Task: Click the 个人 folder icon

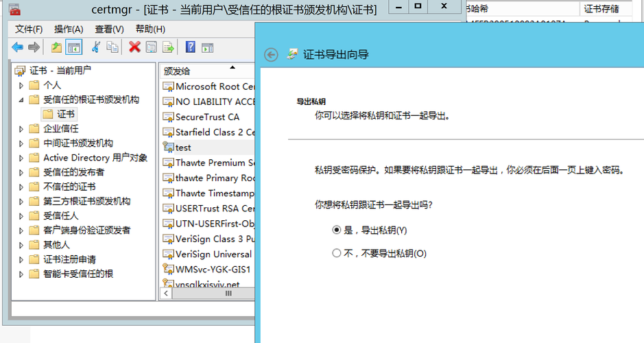Action: tap(34, 85)
